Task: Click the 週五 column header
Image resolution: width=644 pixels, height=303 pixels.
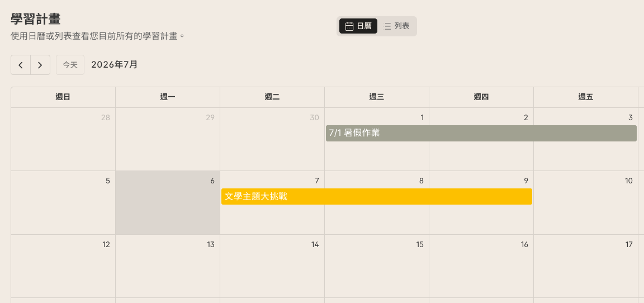Action: pyautogui.click(x=586, y=97)
